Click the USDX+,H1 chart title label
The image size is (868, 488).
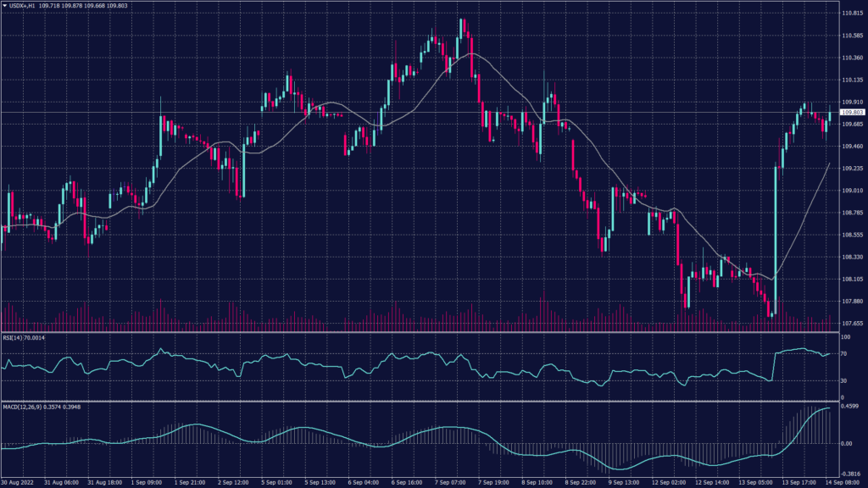coord(24,6)
